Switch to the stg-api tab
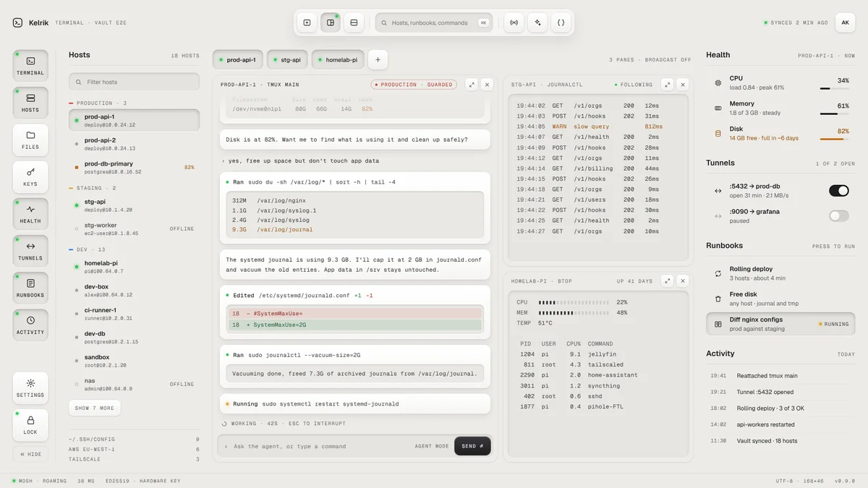 click(287, 60)
